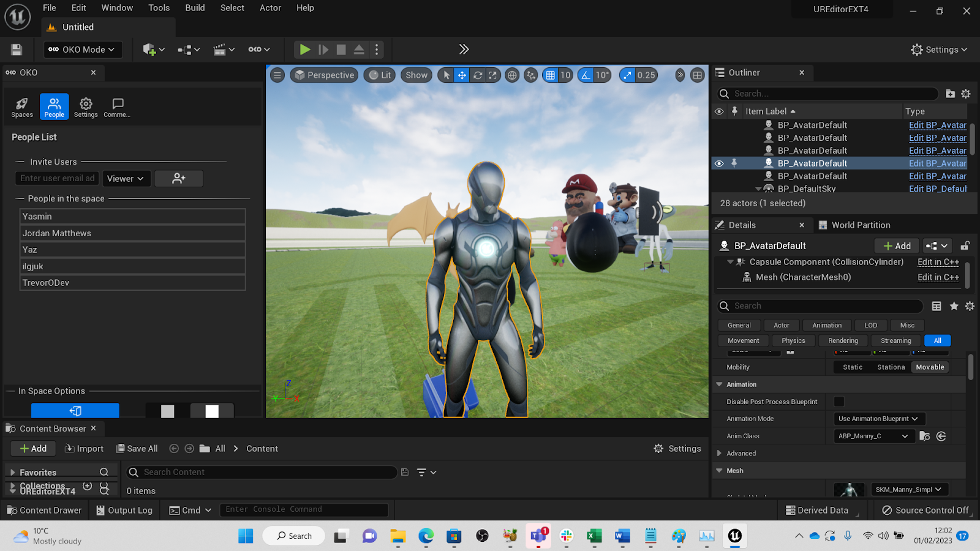The width and height of the screenshot is (980, 551).
Task: Open the Spaces panel icon
Action: [x=22, y=107]
